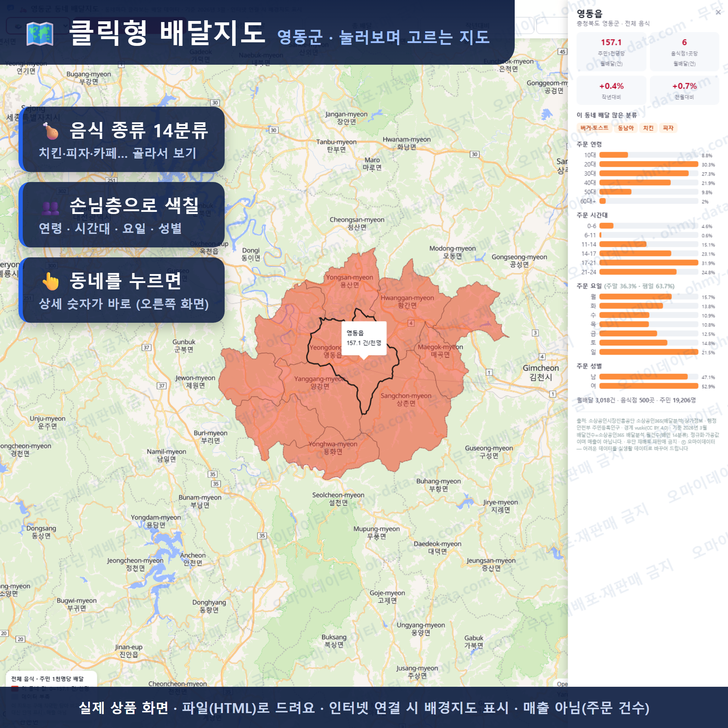
Task: Select the 피자 category tag
Action: click(668, 128)
